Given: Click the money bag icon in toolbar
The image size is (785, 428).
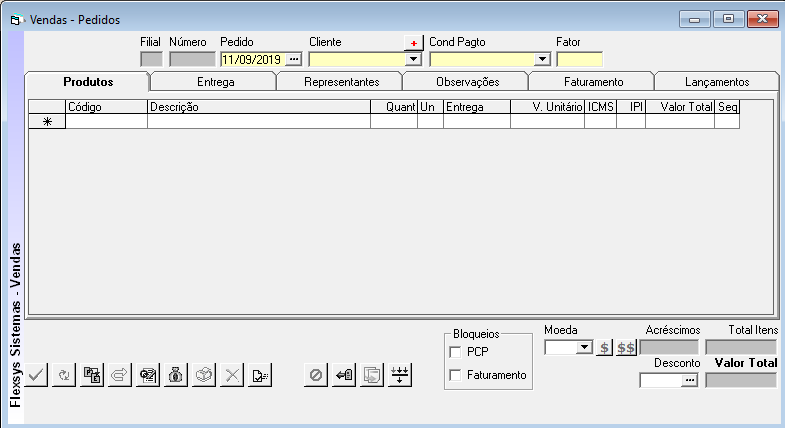Looking at the screenshot, I should point(175,375).
